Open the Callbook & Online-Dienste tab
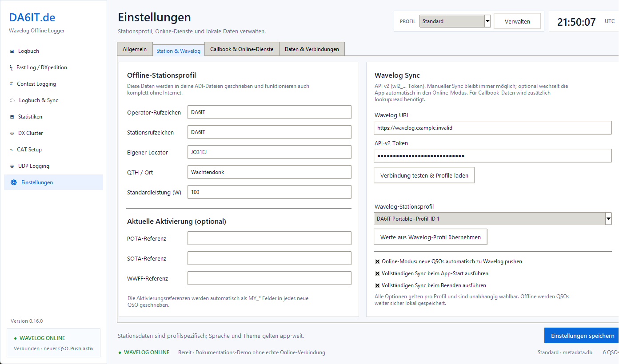The image size is (631, 364). click(x=242, y=49)
